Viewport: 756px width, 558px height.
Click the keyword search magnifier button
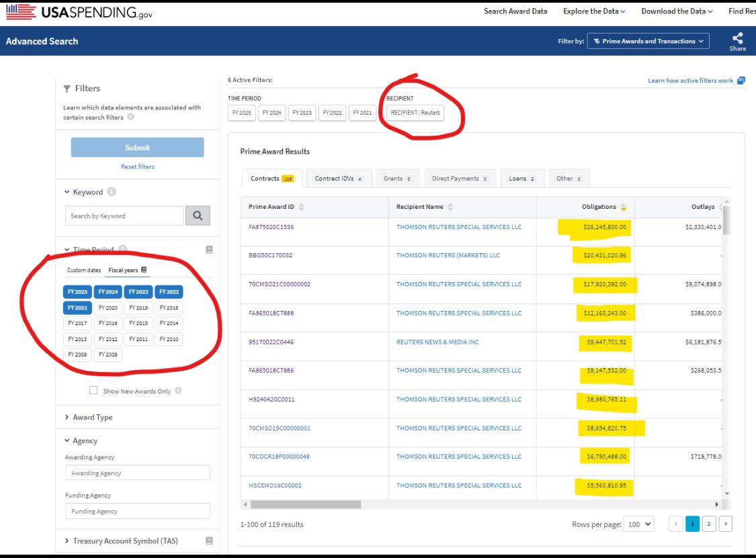pyautogui.click(x=198, y=216)
